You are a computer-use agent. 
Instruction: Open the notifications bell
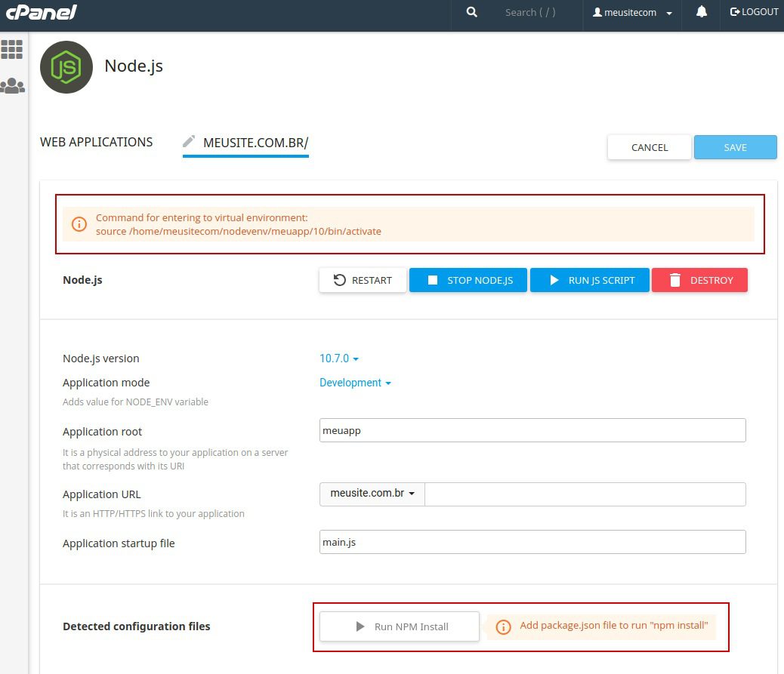[702, 13]
